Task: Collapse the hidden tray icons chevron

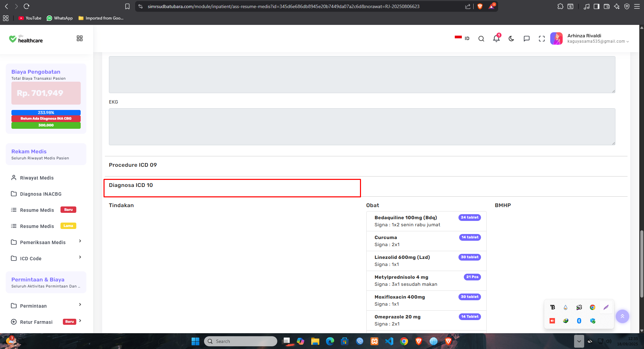Action: click(579, 341)
